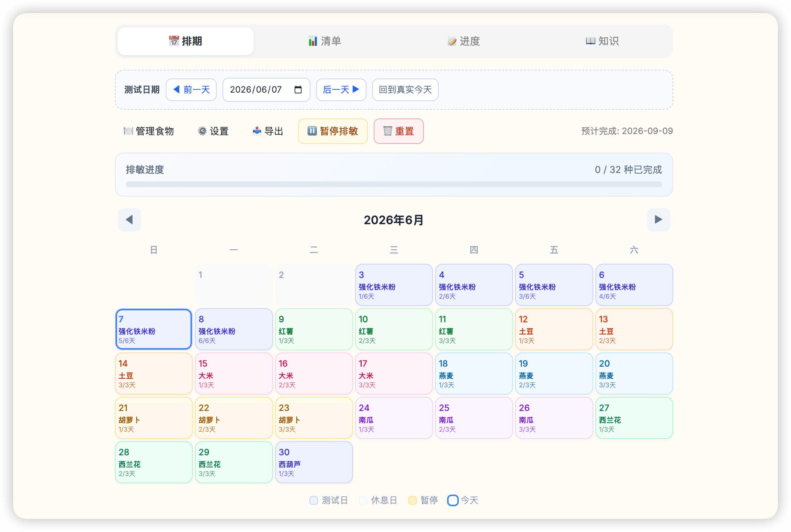Select June 24 南瓜 1/3天

pyautogui.click(x=394, y=418)
